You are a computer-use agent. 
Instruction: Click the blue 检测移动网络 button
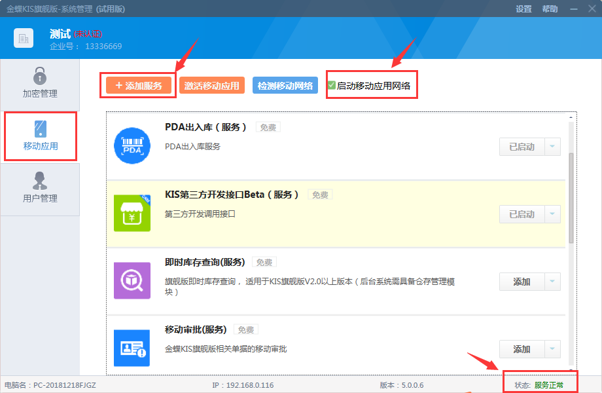pyautogui.click(x=285, y=86)
